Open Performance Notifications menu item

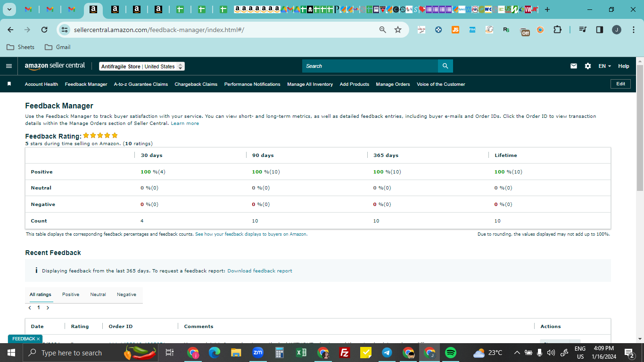coord(252,84)
